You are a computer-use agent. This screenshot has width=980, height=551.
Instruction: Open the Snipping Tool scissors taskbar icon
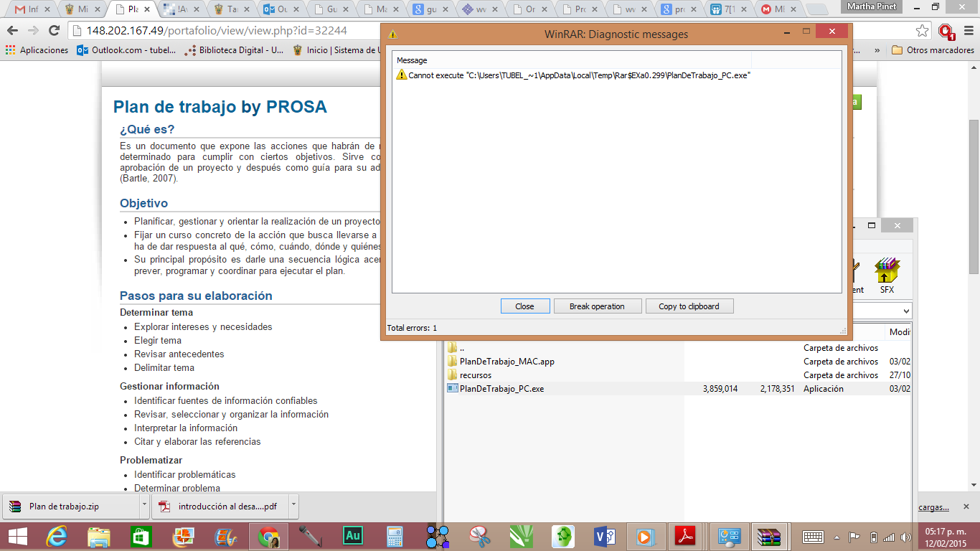pos(479,536)
